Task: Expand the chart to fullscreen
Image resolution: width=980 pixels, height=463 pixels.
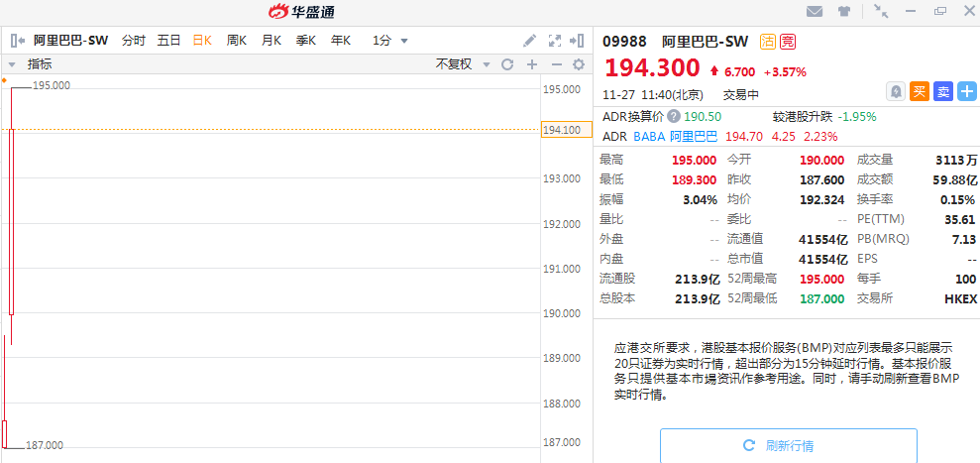Action: click(x=555, y=41)
